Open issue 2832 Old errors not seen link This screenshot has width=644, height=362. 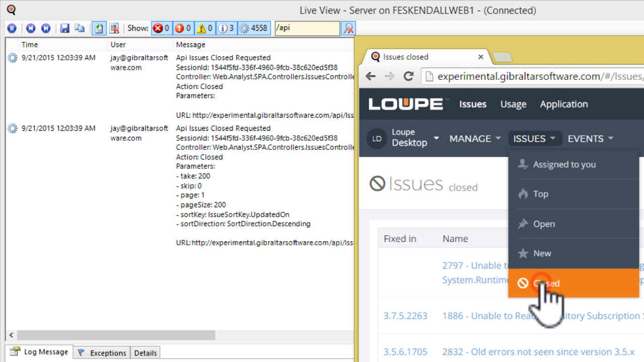(538, 352)
